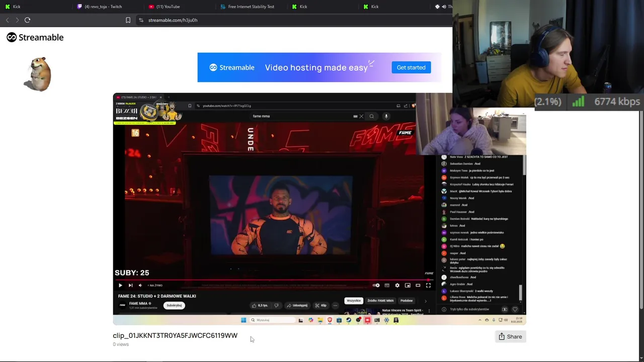
Task: Click the like button showing 8,5 tys.
Action: coord(260,305)
